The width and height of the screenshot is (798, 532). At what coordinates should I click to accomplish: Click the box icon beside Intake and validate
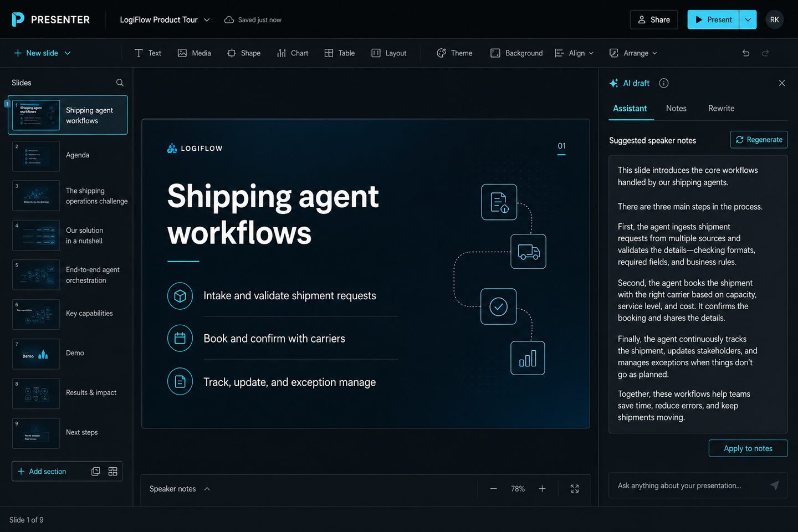[x=180, y=296]
